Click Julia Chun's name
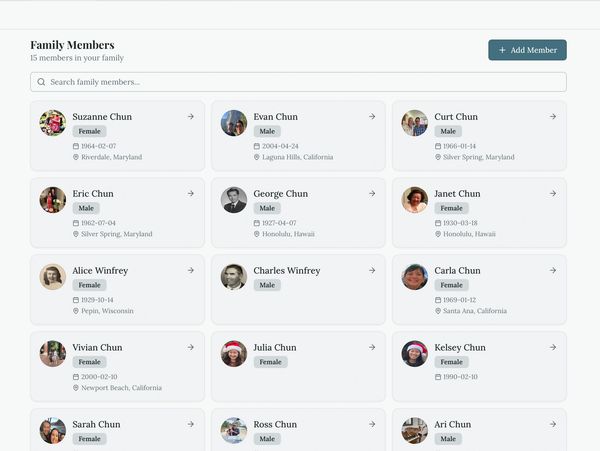The image size is (600, 451). 275,348
